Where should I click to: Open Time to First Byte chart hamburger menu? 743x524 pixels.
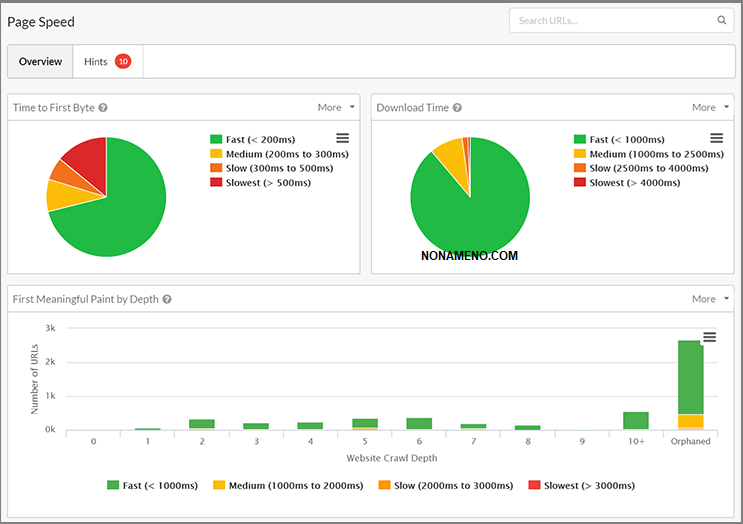pyautogui.click(x=342, y=138)
